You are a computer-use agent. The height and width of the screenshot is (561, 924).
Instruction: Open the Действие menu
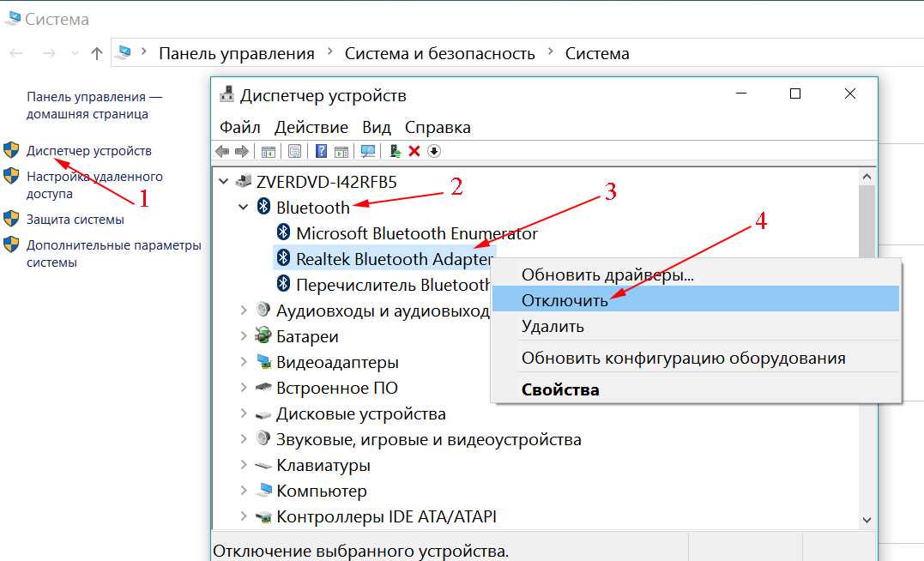[311, 127]
